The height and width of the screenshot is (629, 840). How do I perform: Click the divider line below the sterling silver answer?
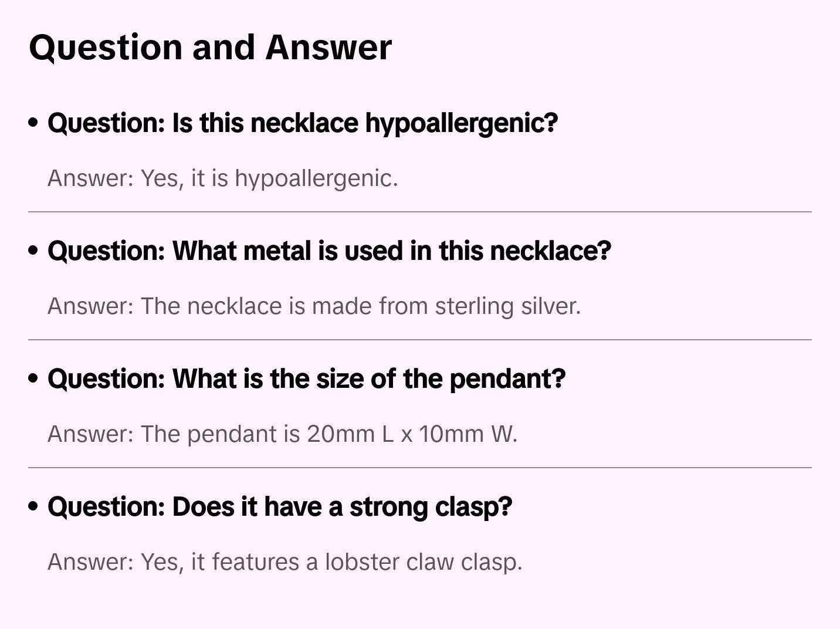click(420, 340)
